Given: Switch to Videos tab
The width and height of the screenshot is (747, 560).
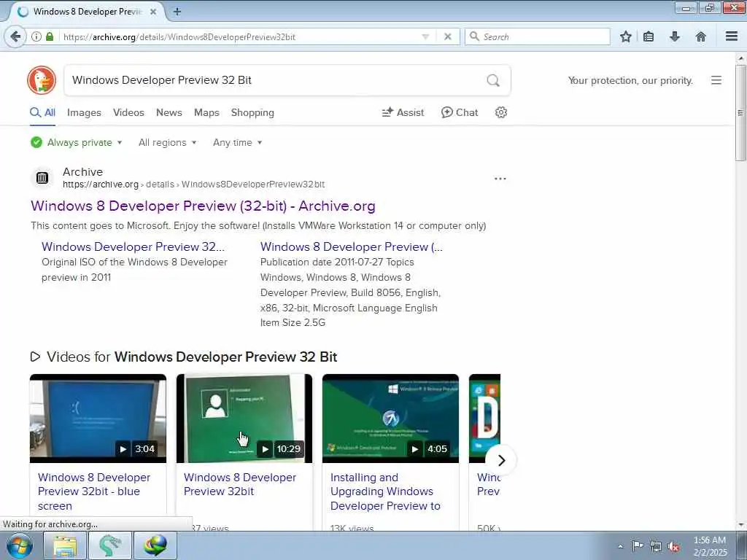Looking at the screenshot, I should click(128, 112).
